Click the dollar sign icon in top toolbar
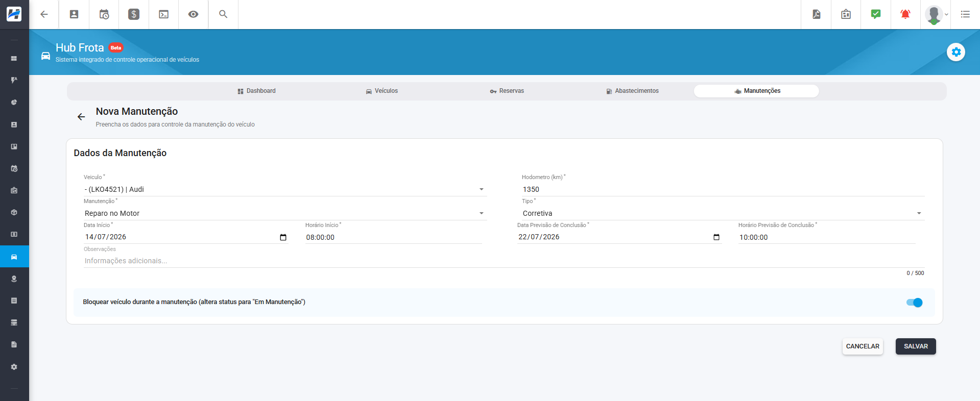The height and width of the screenshot is (401, 980). [134, 14]
